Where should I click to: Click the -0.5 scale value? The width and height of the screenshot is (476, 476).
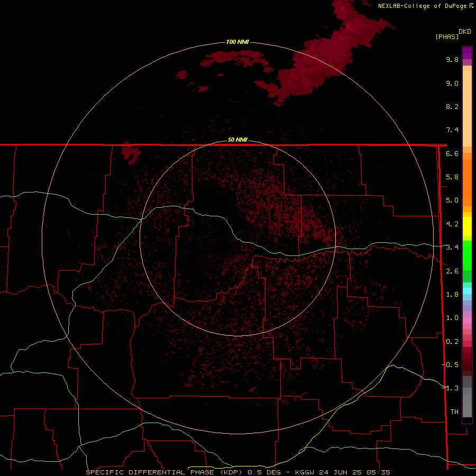(x=451, y=365)
